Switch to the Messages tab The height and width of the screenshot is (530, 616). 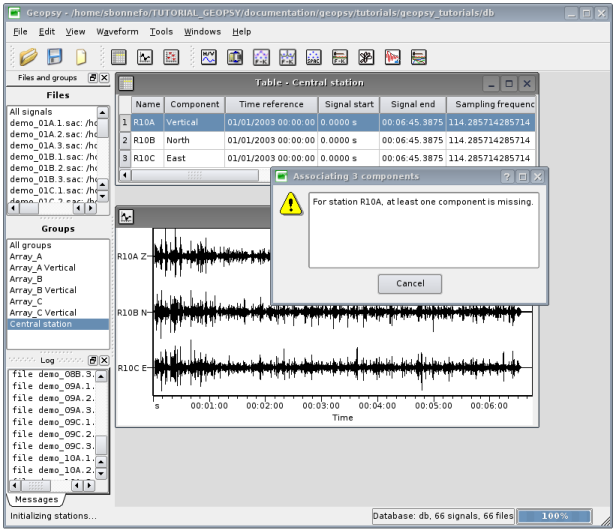tap(35, 499)
